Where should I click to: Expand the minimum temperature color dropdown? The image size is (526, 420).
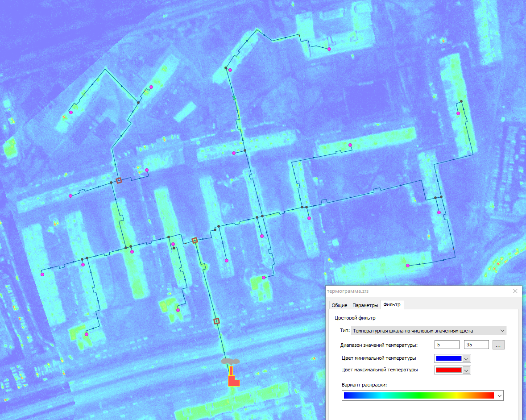click(467, 358)
